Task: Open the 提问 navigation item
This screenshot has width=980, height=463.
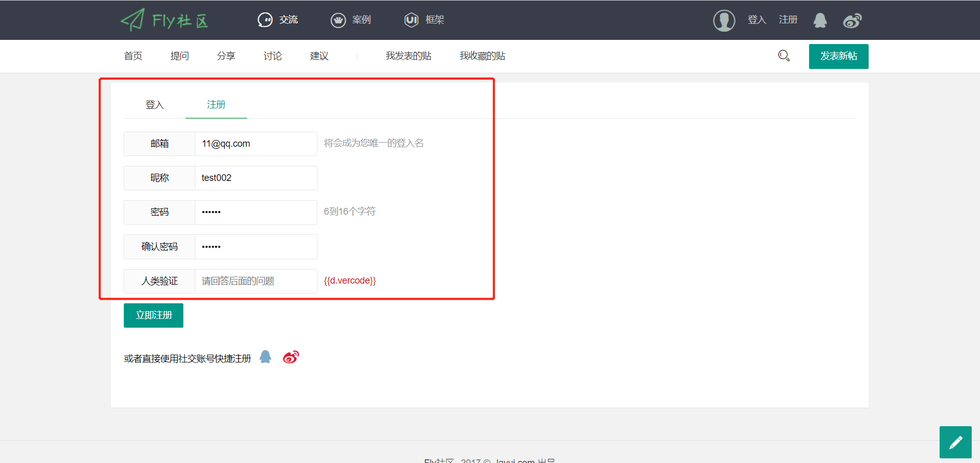Action: click(180, 56)
